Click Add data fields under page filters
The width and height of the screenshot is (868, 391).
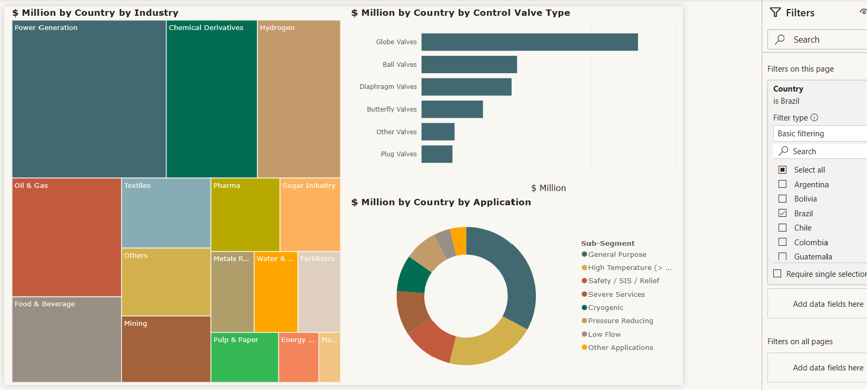(x=827, y=304)
